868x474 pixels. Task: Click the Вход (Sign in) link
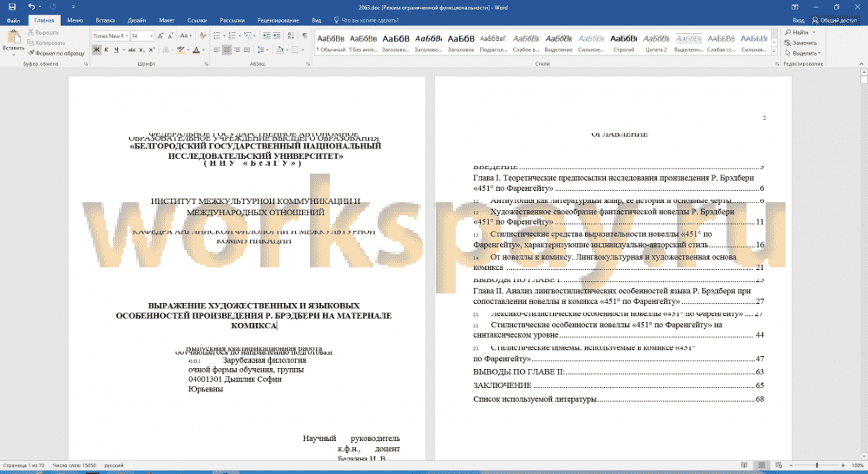pyautogui.click(x=799, y=20)
